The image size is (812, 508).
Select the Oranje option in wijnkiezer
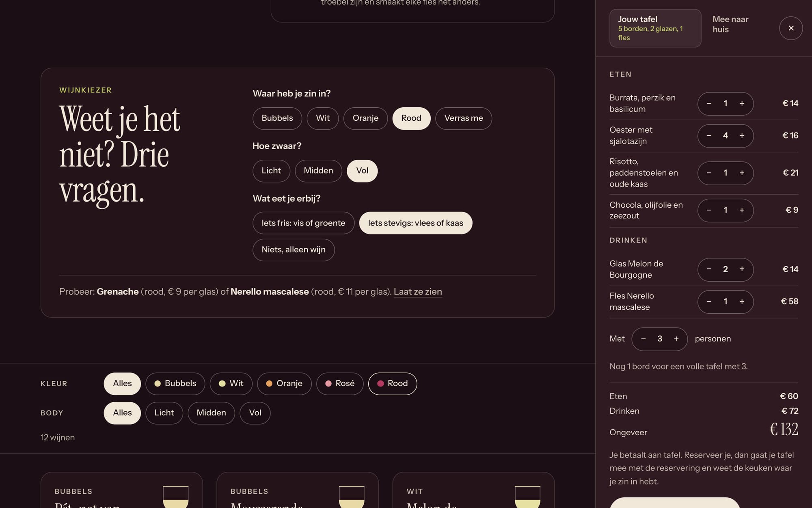[x=365, y=118]
